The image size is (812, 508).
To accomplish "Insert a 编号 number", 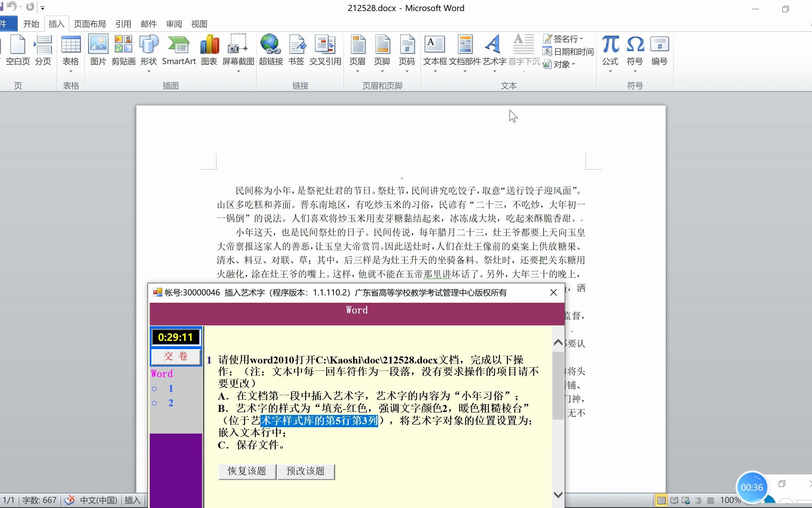I will click(x=660, y=50).
